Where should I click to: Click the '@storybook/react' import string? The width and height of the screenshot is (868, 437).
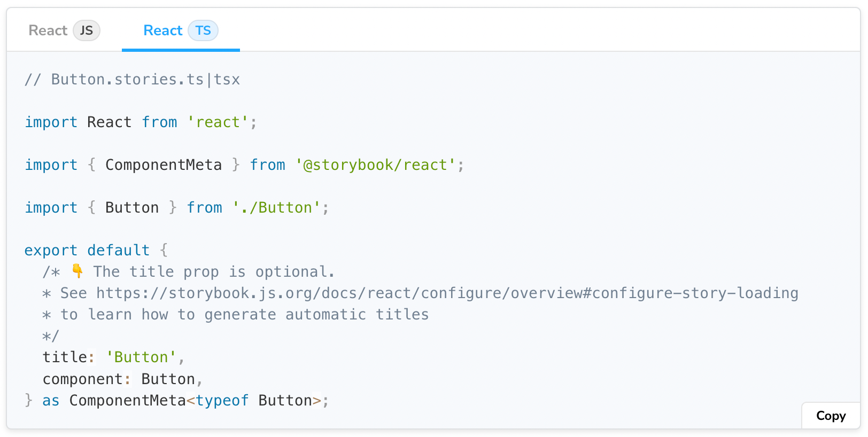375,165
